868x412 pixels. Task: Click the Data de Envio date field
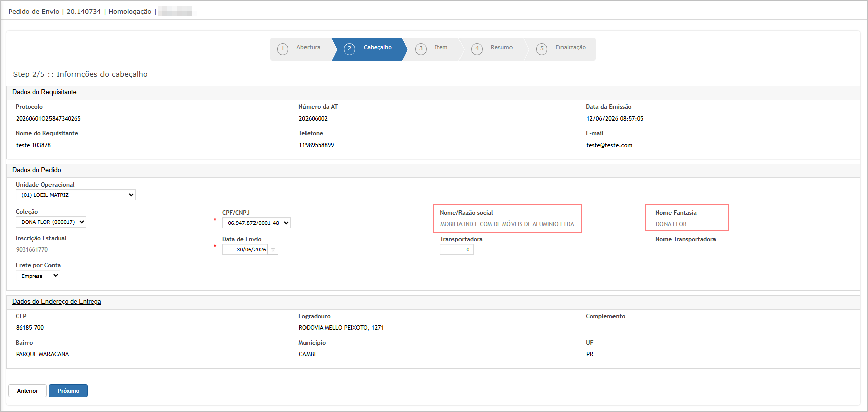coord(246,250)
